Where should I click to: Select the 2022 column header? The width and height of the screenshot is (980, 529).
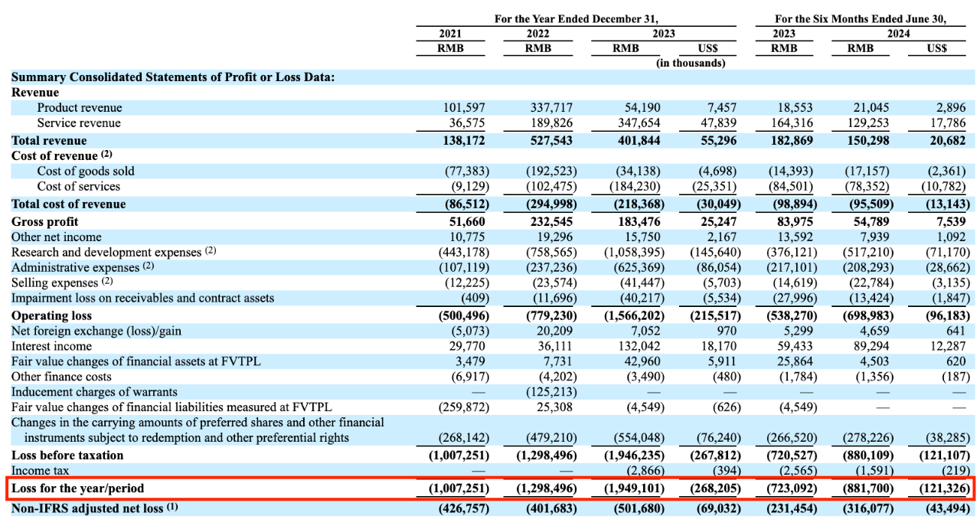click(537, 34)
